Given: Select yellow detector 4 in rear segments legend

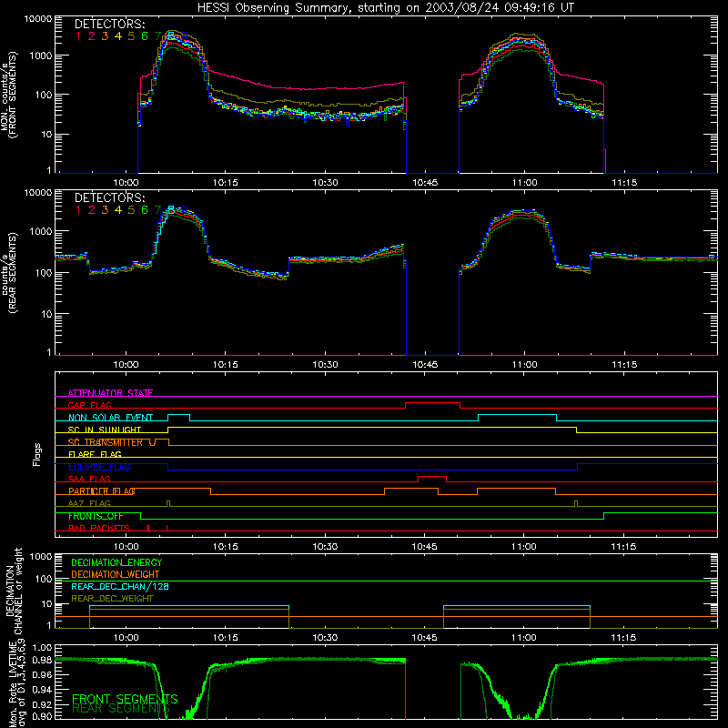Looking at the screenshot, I should (x=118, y=210).
